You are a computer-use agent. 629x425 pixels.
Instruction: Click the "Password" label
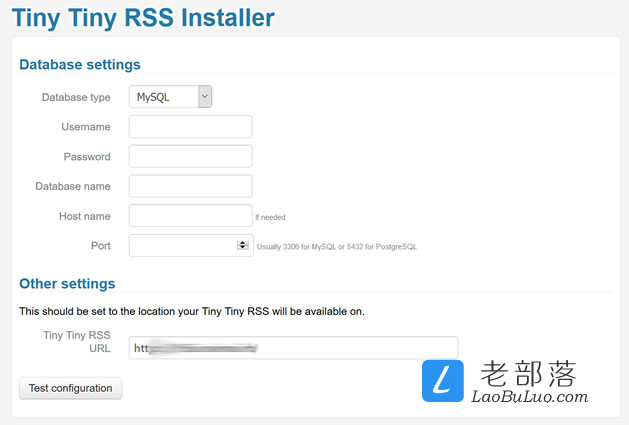point(87,157)
